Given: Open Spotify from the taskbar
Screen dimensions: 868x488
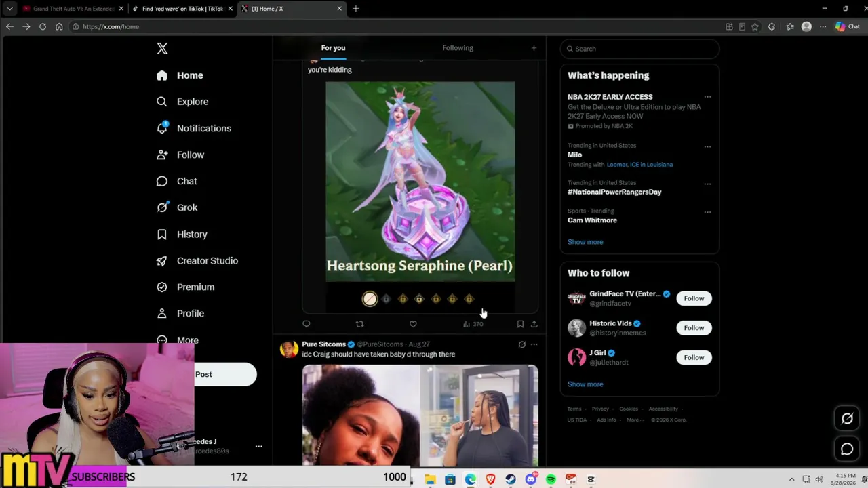Looking at the screenshot, I should coord(551,479).
